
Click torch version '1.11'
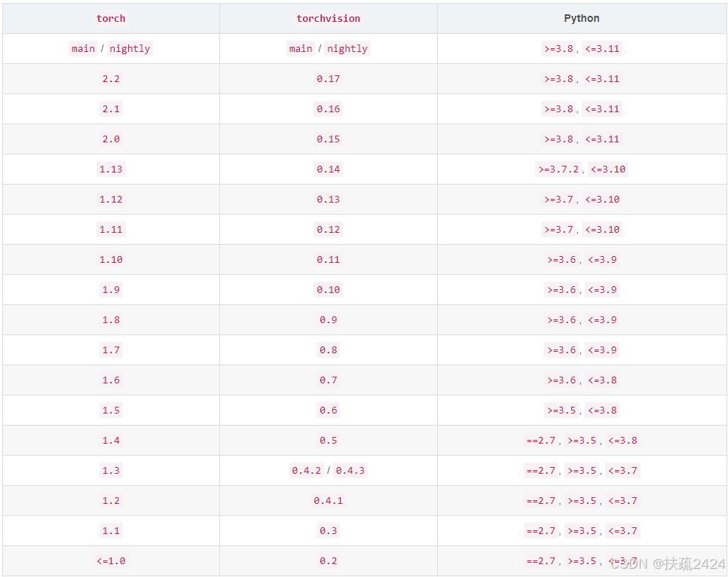(x=111, y=230)
